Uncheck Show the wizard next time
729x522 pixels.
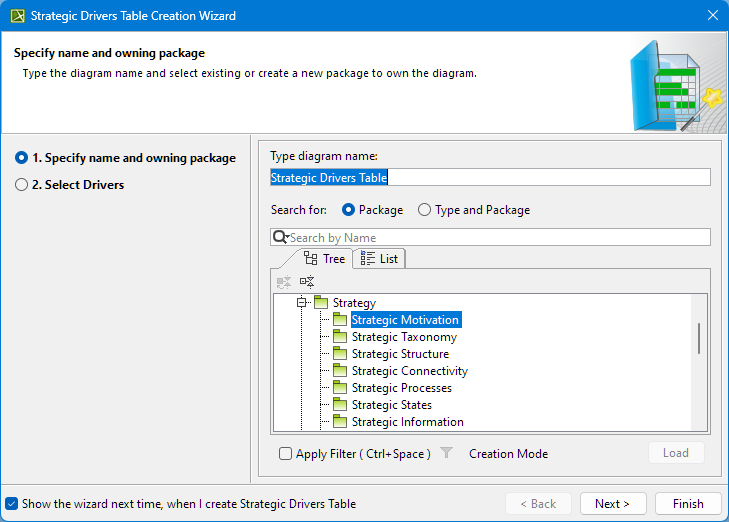coord(12,504)
